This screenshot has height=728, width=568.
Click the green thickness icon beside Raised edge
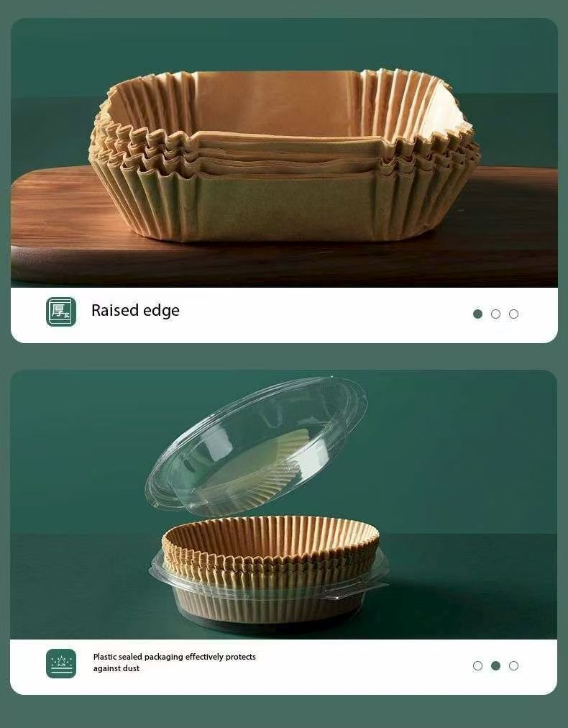point(61,311)
